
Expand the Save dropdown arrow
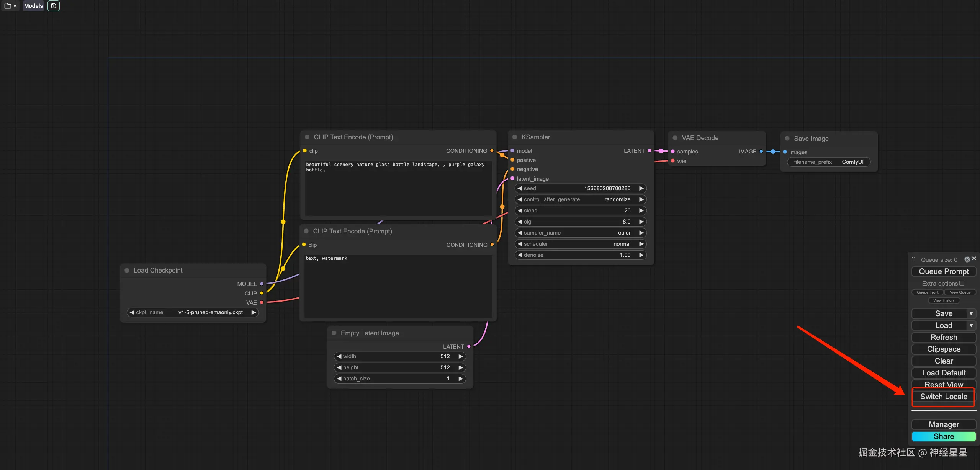[x=971, y=313]
